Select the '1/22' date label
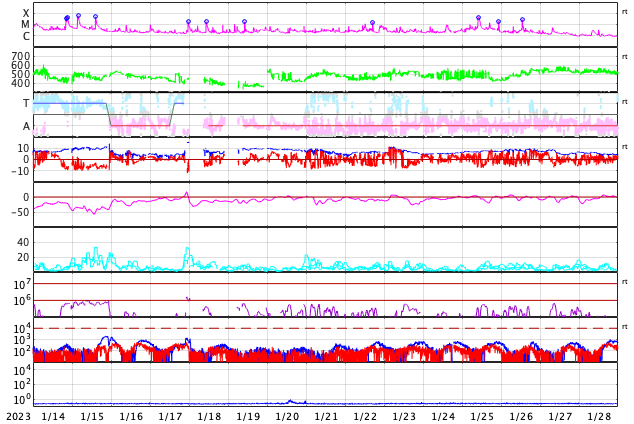Viewport: 634px width, 424px height. coord(365,416)
